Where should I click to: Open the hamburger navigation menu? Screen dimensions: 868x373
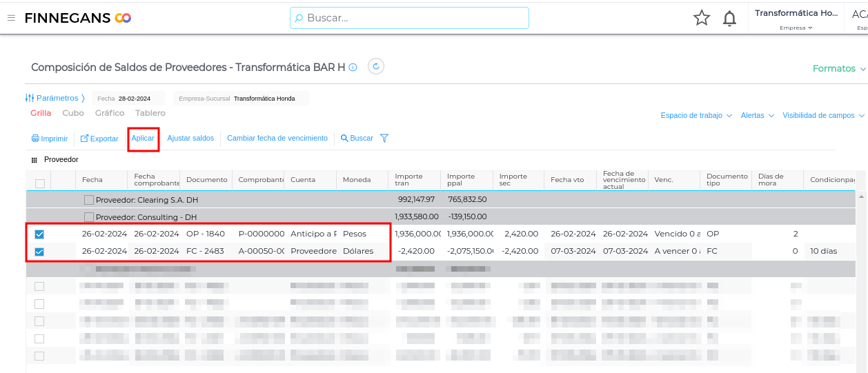tap(11, 18)
